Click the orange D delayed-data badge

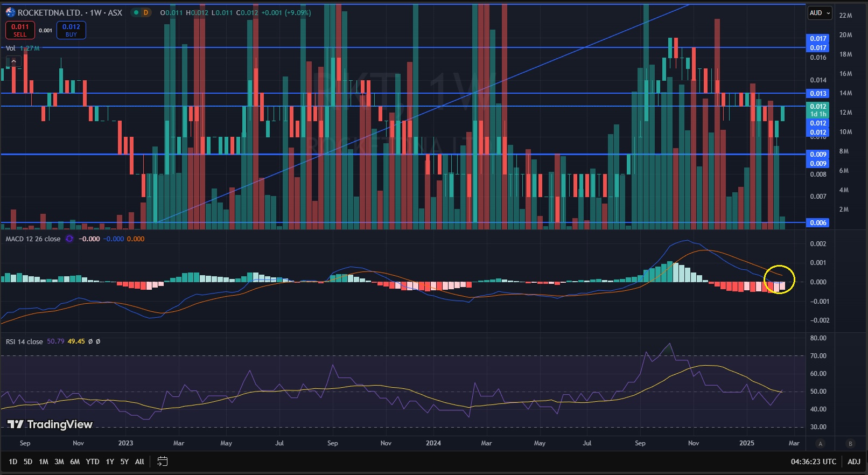click(145, 12)
